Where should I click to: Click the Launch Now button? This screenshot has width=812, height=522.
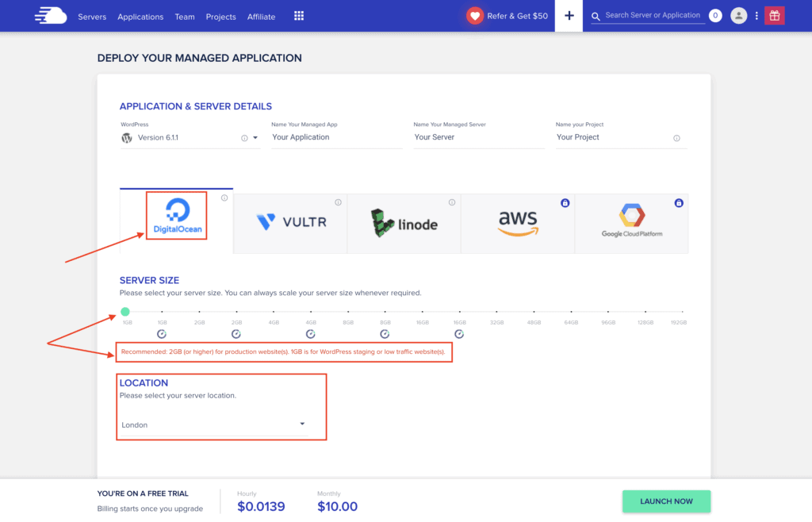pyautogui.click(x=666, y=501)
